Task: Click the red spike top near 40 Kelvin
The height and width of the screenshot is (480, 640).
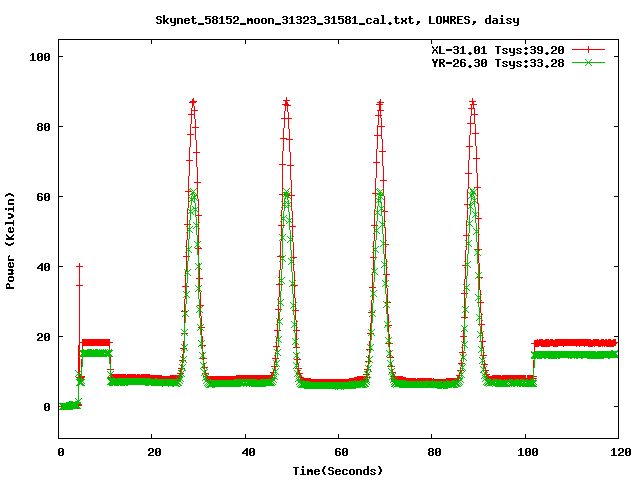Action: pyautogui.click(x=80, y=266)
